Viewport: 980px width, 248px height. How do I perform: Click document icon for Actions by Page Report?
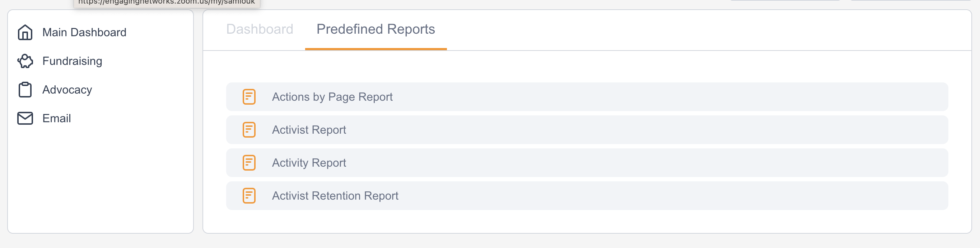249,97
